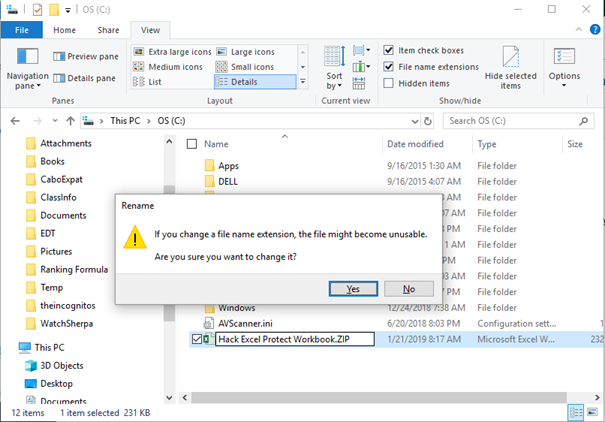Toggle the select all checkbox in header
This screenshot has width=605, height=422.
point(192,144)
